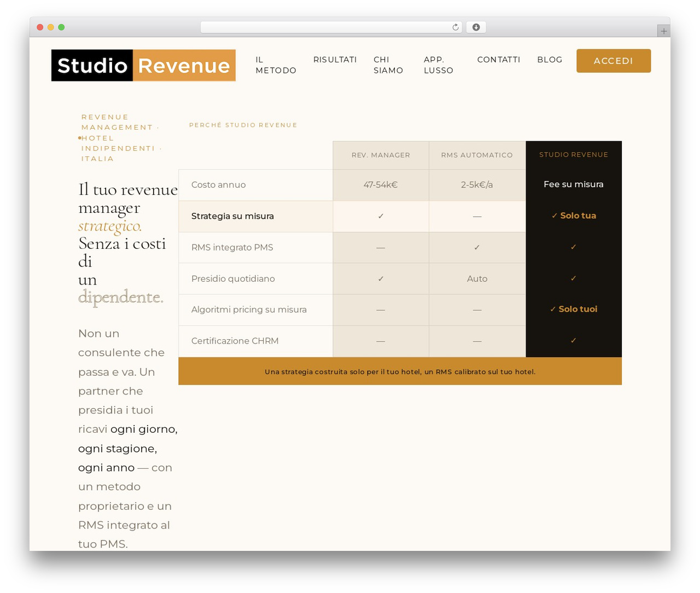Click the Fee su misura cell
Viewport: 700px width, 593px height.
574,184
